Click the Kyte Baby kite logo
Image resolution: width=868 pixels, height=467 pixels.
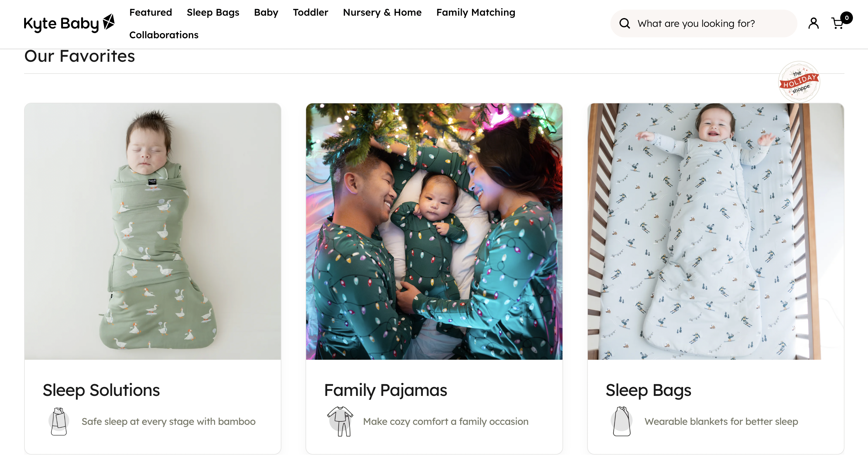click(x=109, y=22)
